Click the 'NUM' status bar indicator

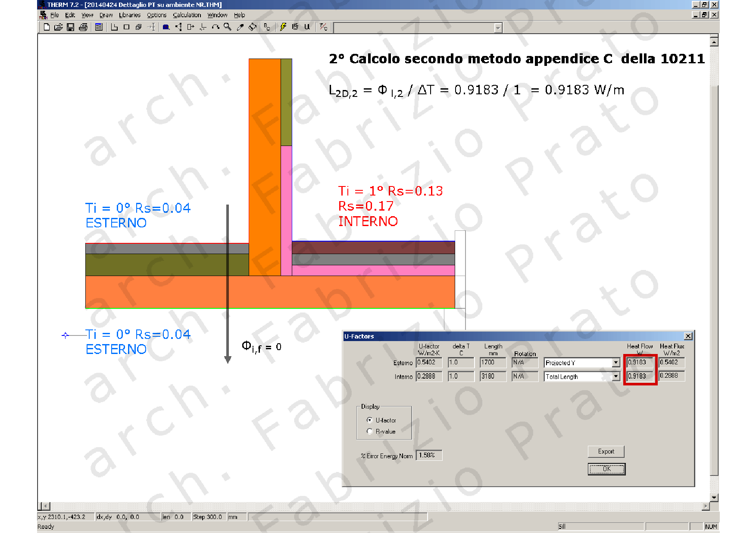pos(711,527)
